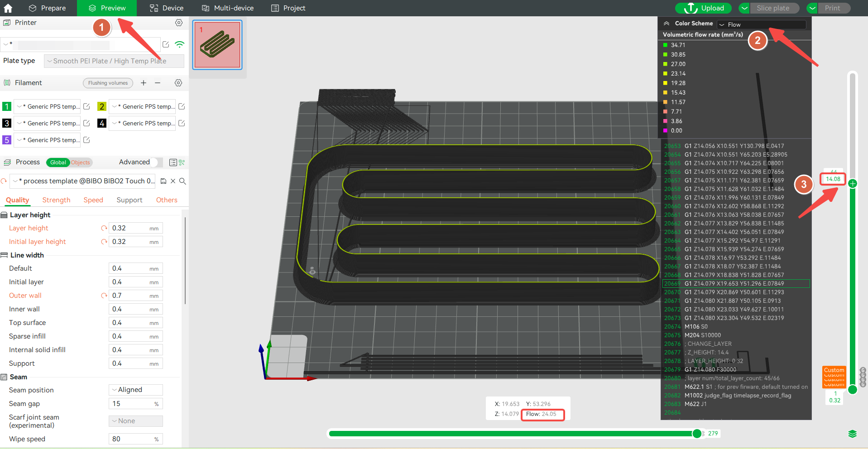Open the Plate type dropdown
The image size is (868, 449).
(114, 61)
